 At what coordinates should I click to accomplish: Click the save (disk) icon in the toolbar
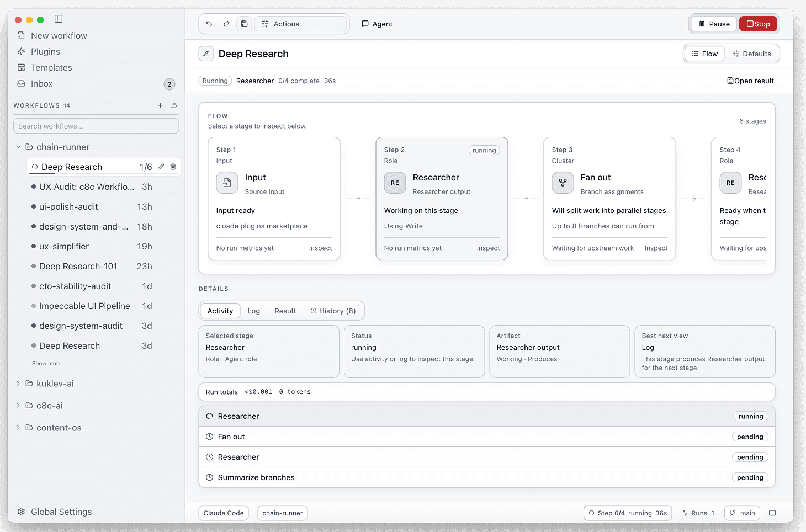[x=244, y=24]
